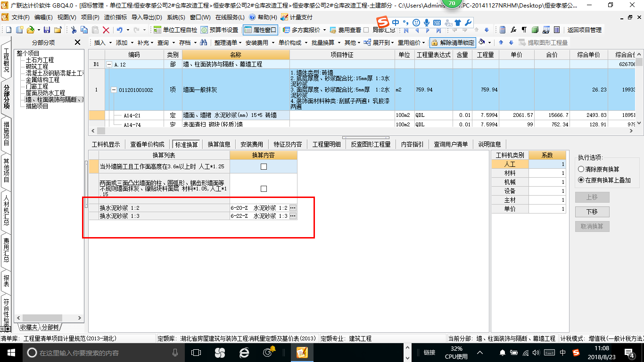Click the paragraph mark icon
Image resolution: width=644 pixels, height=362 pixels.
[524, 30]
